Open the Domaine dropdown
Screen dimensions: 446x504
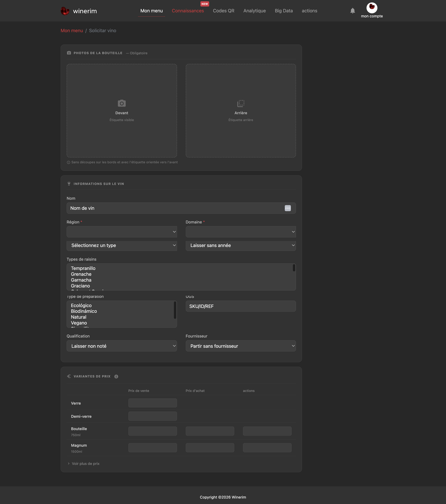click(241, 232)
